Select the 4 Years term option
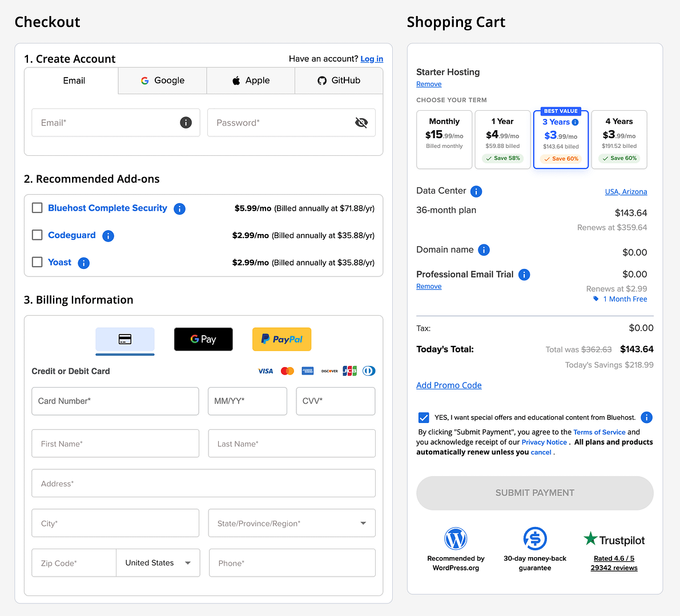The width and height of the screenshot is (680, 616). point(619,140)
